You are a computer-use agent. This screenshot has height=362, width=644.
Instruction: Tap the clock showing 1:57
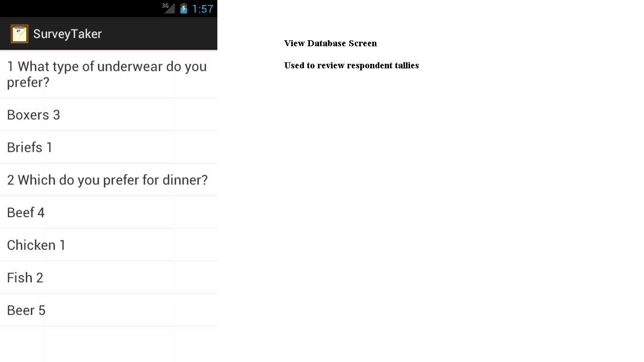click(202, 8)
